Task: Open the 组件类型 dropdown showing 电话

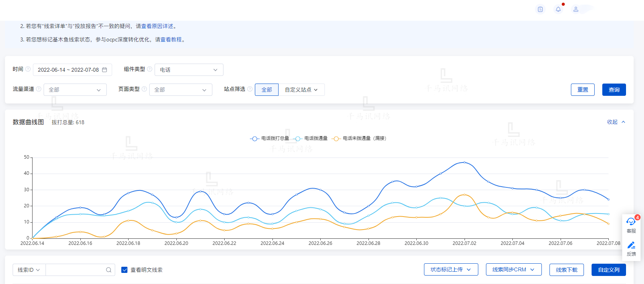Action: [189, 70]
